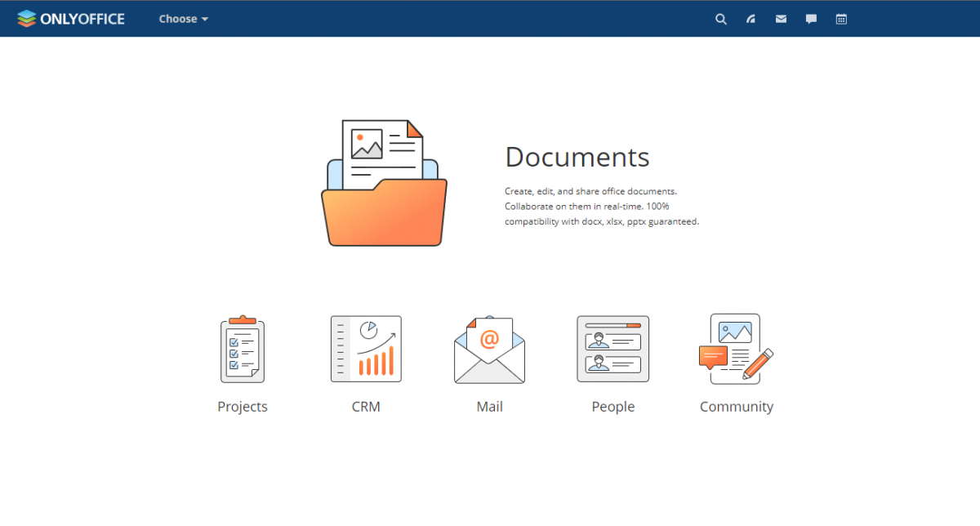
Task: Open the Mail envelope module icon
Action: pos(489,350)
